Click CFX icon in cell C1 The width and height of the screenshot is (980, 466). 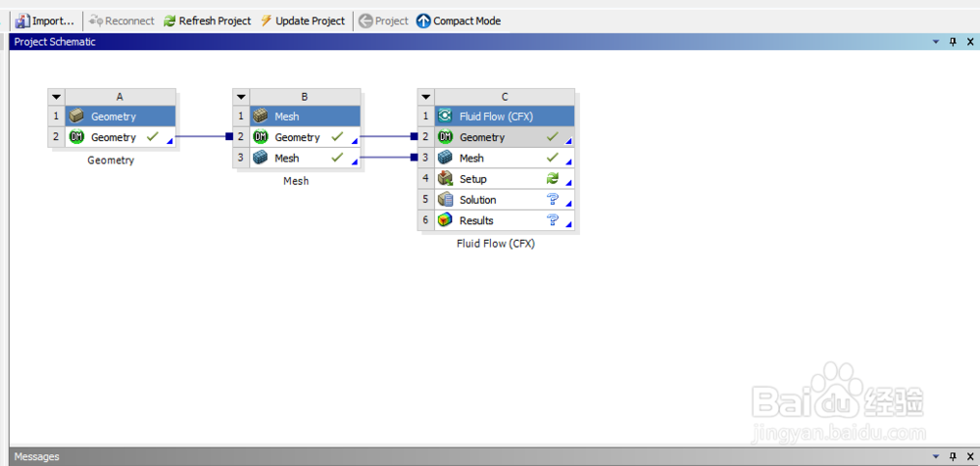pyautogui.click(x=445, y=116)
